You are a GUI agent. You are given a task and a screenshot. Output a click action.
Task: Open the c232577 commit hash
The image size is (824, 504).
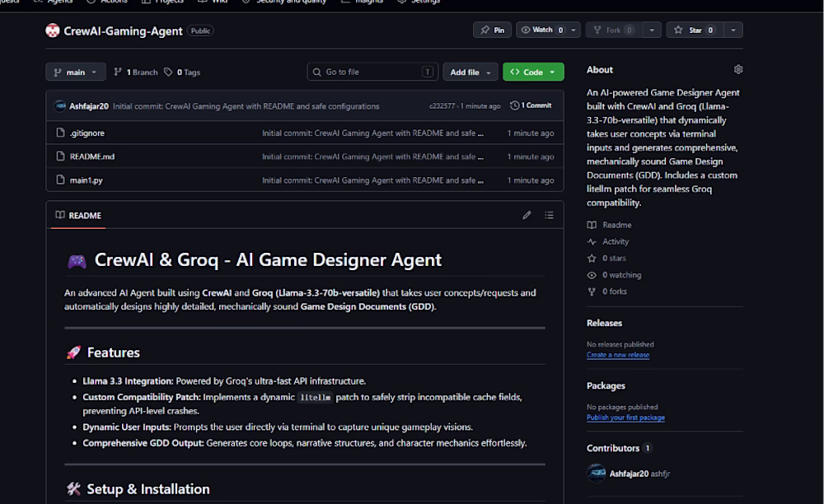[x=442, y=105]
